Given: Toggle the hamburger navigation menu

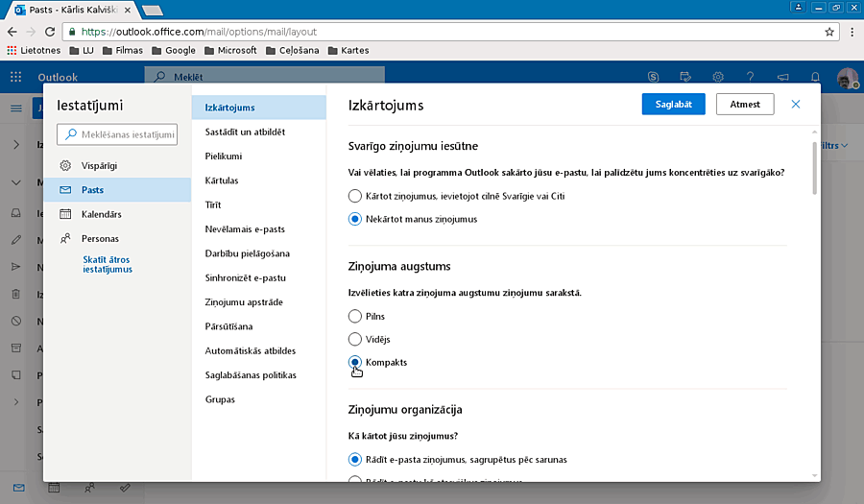Looking at the screenshot, I should pyautogui.click(x=16, y=108).
